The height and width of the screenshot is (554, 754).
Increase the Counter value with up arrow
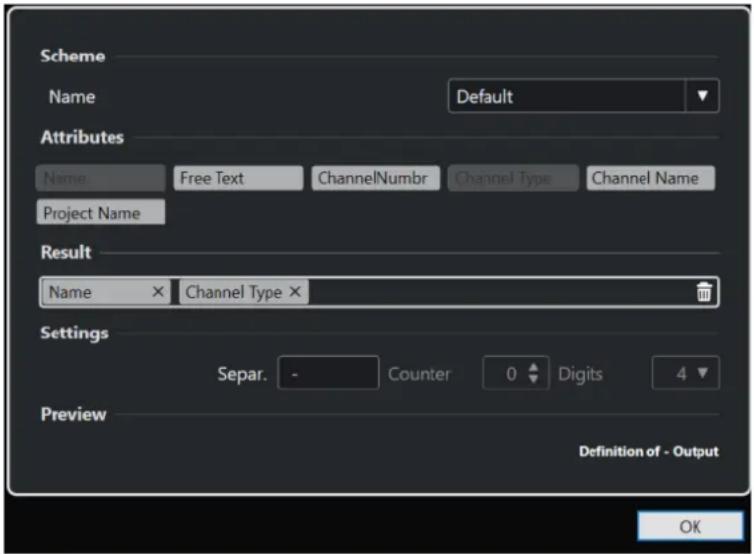[x=533, y=367]
